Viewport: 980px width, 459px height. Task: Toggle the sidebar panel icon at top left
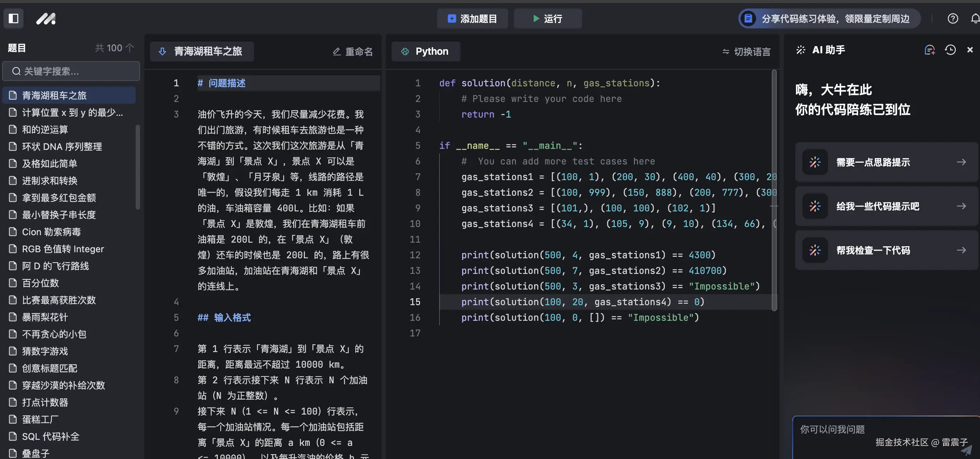13,18
